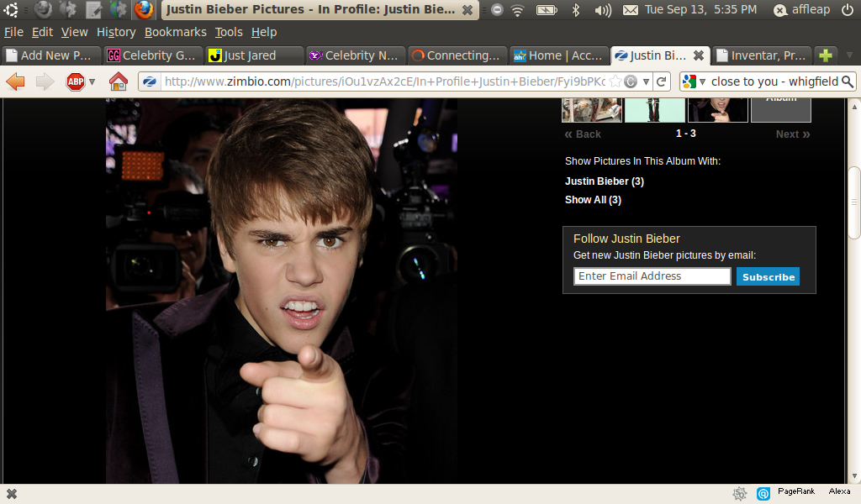Click the « Back album link
Viewport: 861px width, 504px height.
pyautogui.click(x=583, y=134)
